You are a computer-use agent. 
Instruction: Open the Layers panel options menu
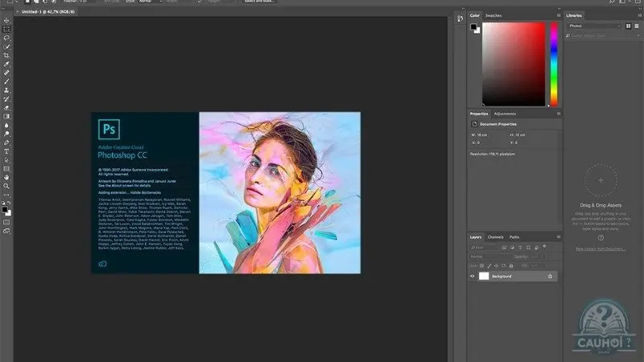pos(559,237)
